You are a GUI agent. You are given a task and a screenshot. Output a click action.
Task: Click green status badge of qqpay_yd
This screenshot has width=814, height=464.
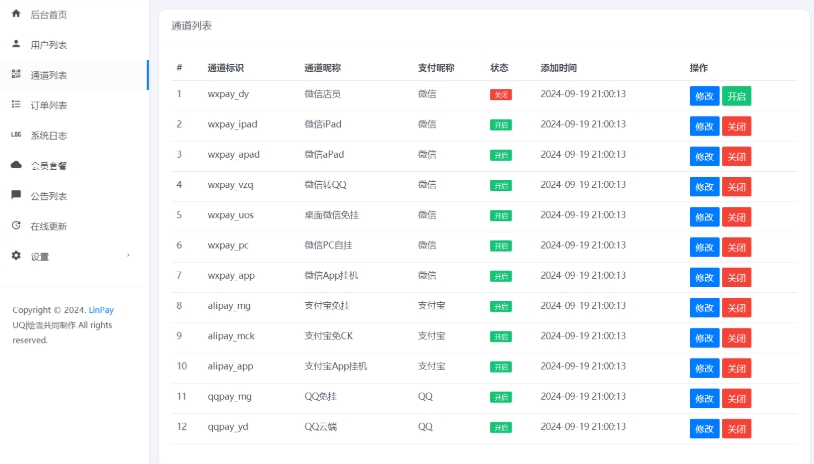[x=501, y=427]
